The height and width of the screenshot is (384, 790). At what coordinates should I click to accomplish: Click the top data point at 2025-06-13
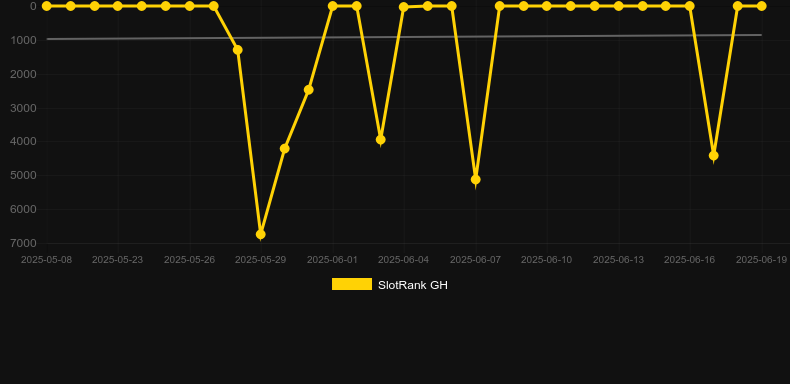click(618, 6)
